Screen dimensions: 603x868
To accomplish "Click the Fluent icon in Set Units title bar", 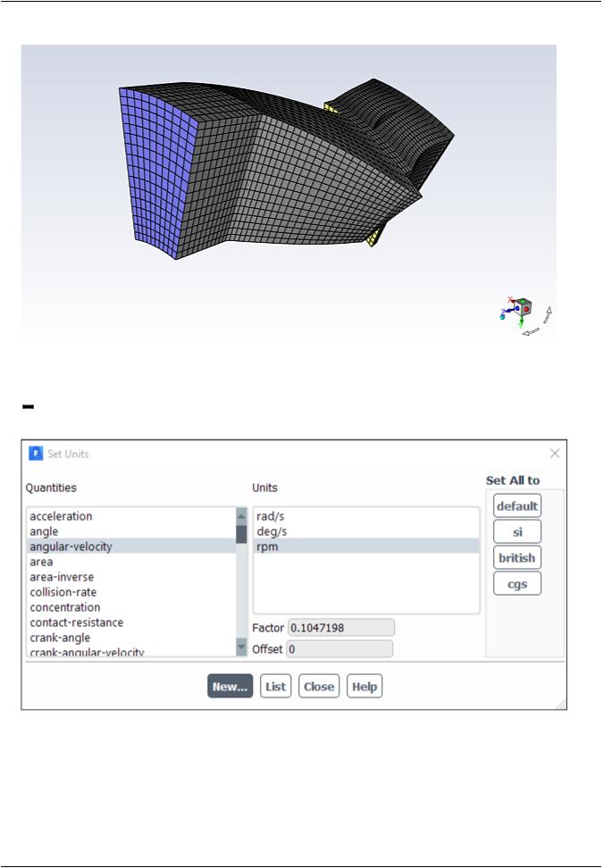I will [36, 454].
